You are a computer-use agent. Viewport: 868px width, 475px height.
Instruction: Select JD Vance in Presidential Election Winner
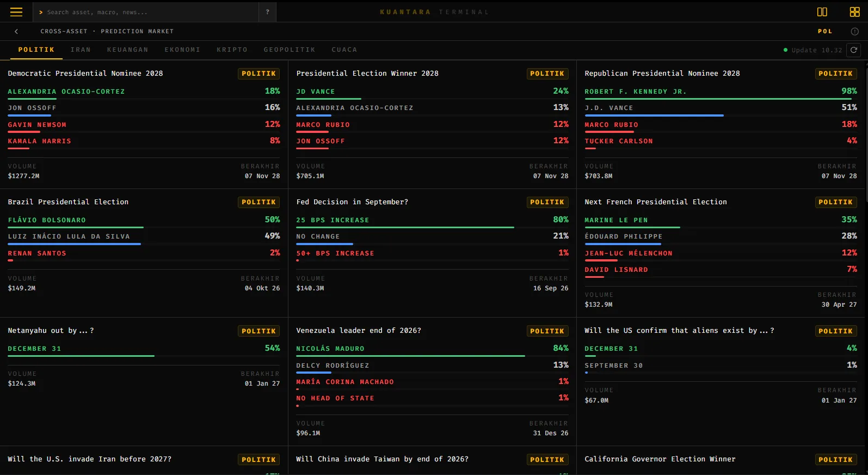[x=432, y=92]
